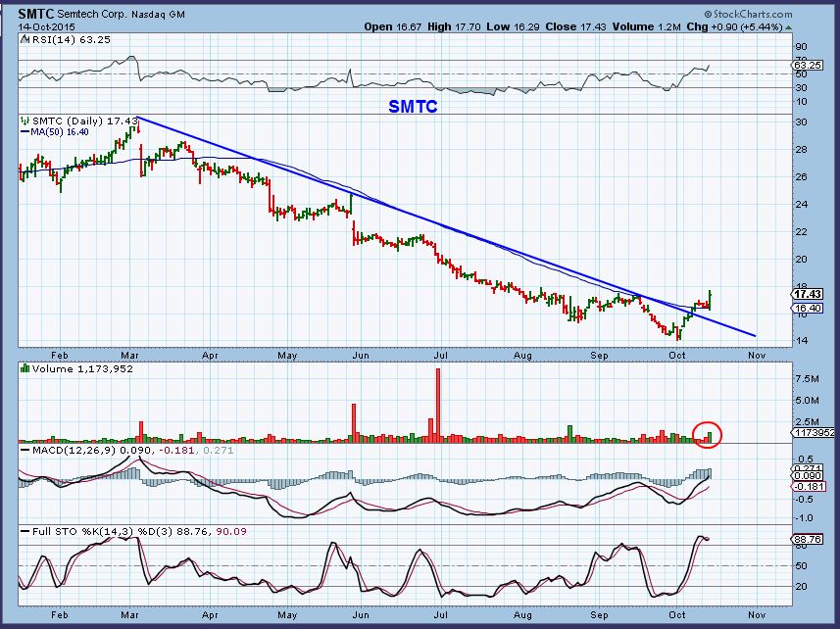Click the MA(50) 16.40 legend text
Viewport: 840px width, 629px height.
click(60, 131)
